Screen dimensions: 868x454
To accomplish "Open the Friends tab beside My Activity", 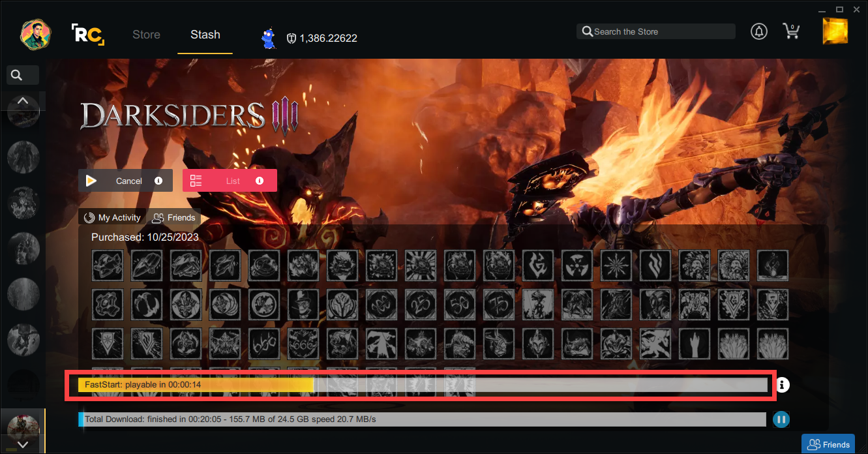I will [173, 217].
